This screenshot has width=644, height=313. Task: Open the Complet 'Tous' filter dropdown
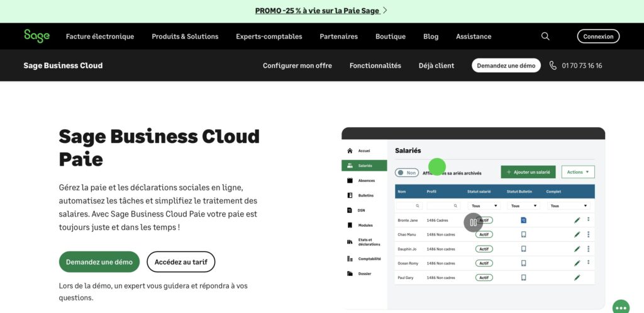point(569,206)
